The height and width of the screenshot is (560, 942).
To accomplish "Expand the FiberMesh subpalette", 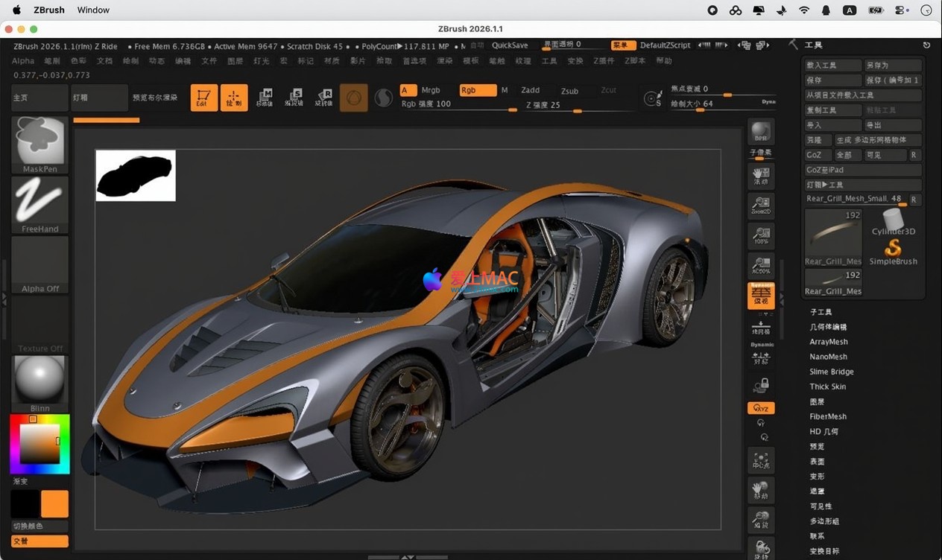I will pos(827,416).
